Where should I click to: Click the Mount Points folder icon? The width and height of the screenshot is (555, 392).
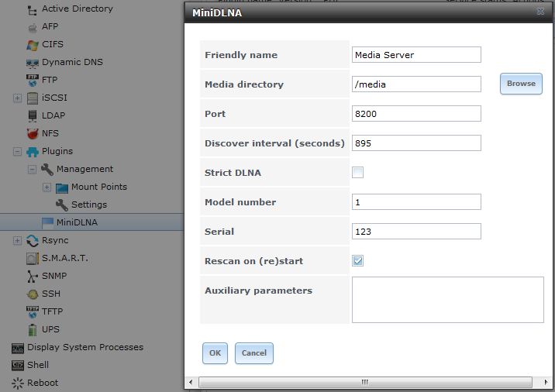61,187
